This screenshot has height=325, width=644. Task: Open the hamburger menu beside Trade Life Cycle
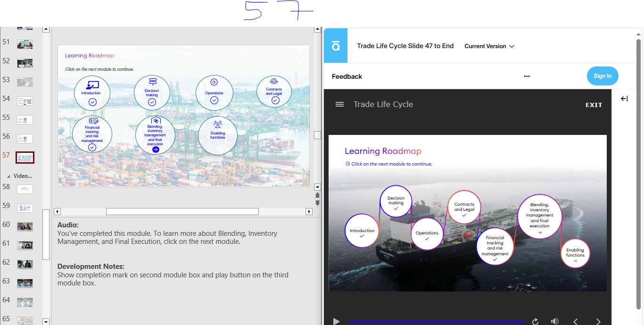pyautogui.click(x=339, y=105)
